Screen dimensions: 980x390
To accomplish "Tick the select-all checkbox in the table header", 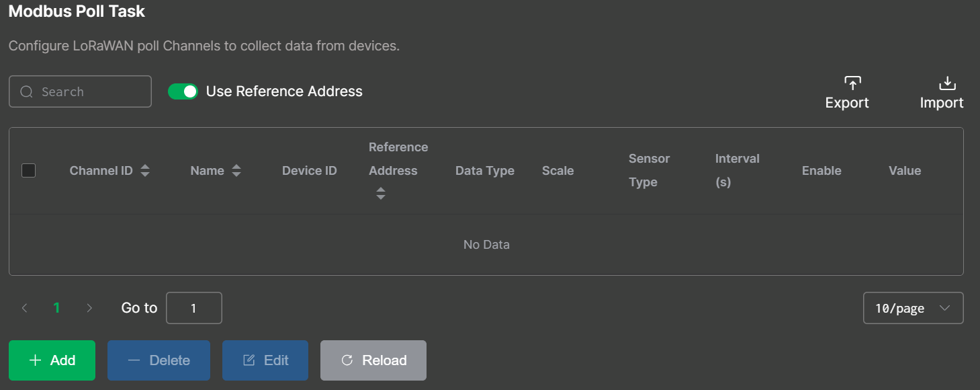I will point(28,171).
